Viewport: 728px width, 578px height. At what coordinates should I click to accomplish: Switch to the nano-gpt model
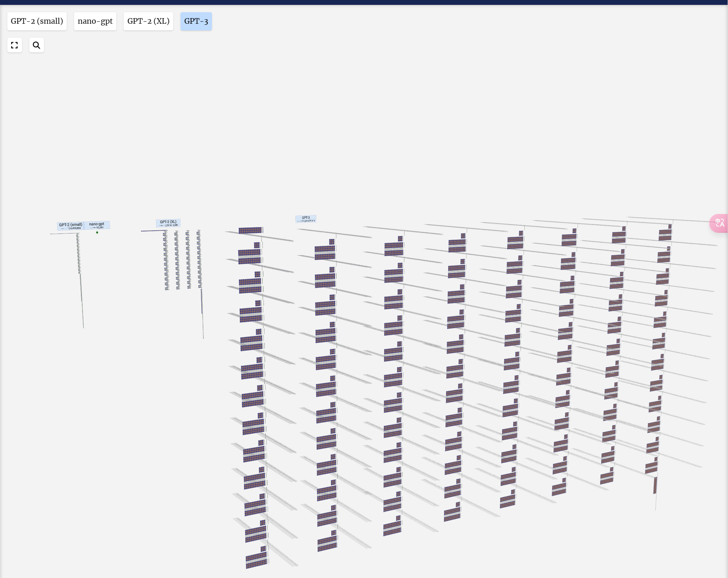(x=95, y=21)
